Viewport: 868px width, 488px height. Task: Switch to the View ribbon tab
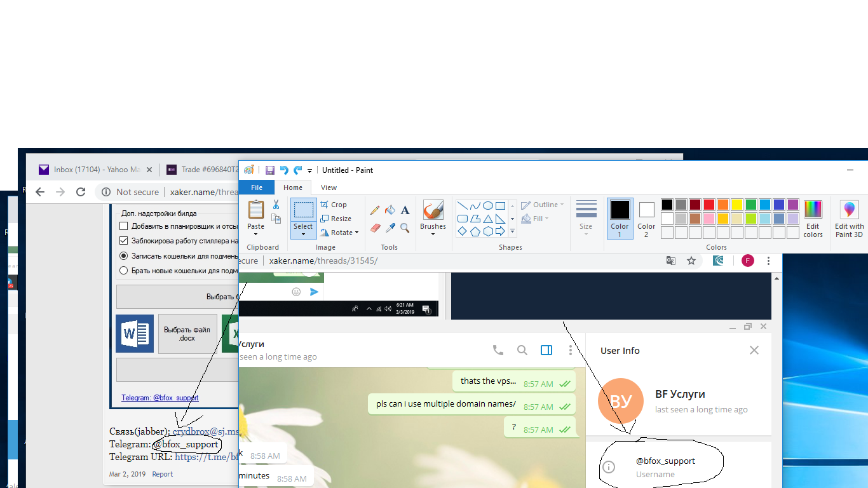[329, 187]
